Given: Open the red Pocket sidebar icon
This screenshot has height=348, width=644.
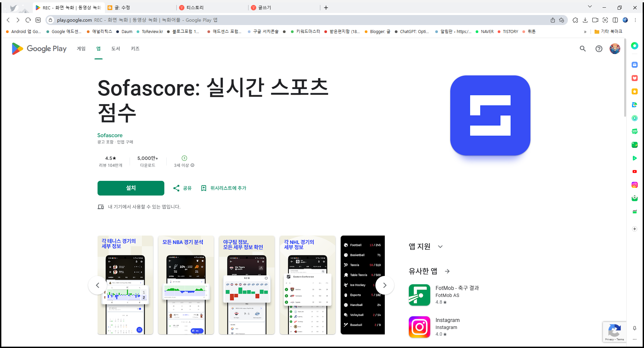Looking at the screenshot, I should [x=635, y=78].
